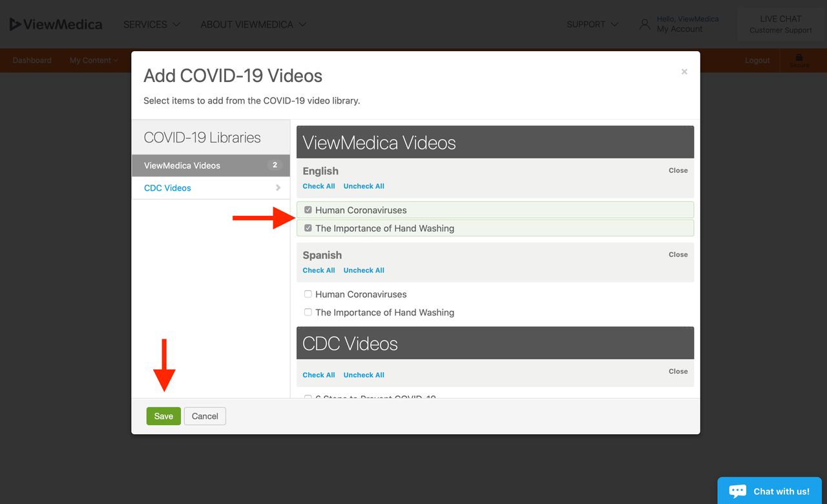Click Spanish The Importance of Hand Washing label
This screenshot has width=827, height=504.
[x=384, y=312]
